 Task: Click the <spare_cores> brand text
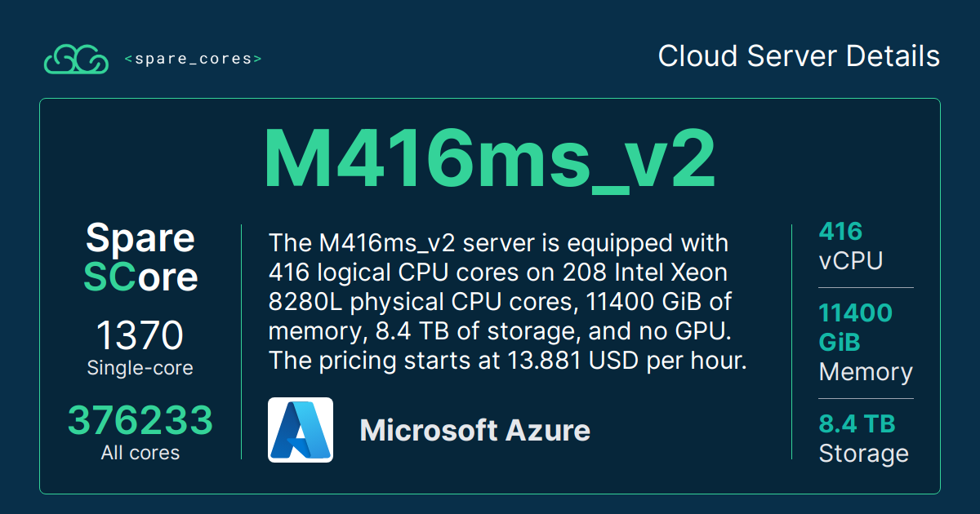pyautogui.click(x=193, y=59)
